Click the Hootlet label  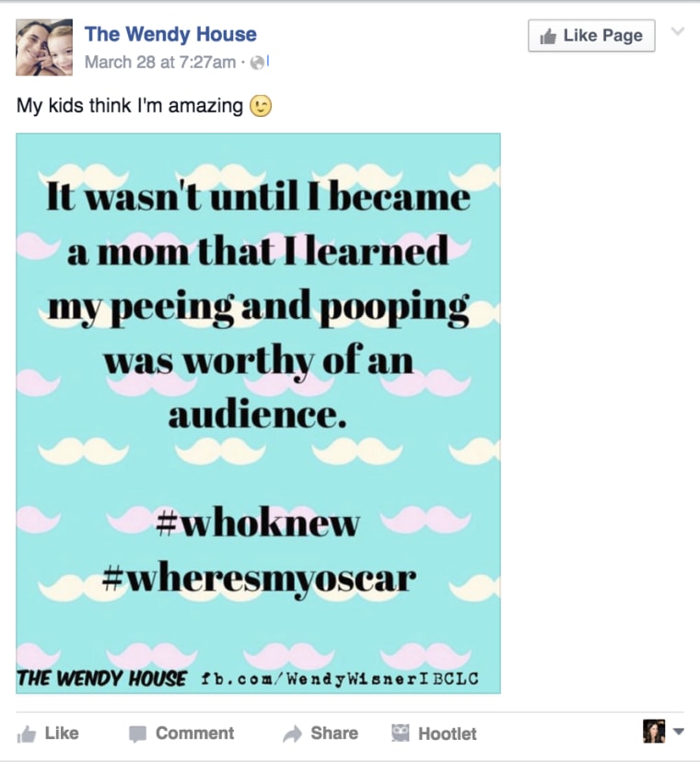[x=448, y=733]
